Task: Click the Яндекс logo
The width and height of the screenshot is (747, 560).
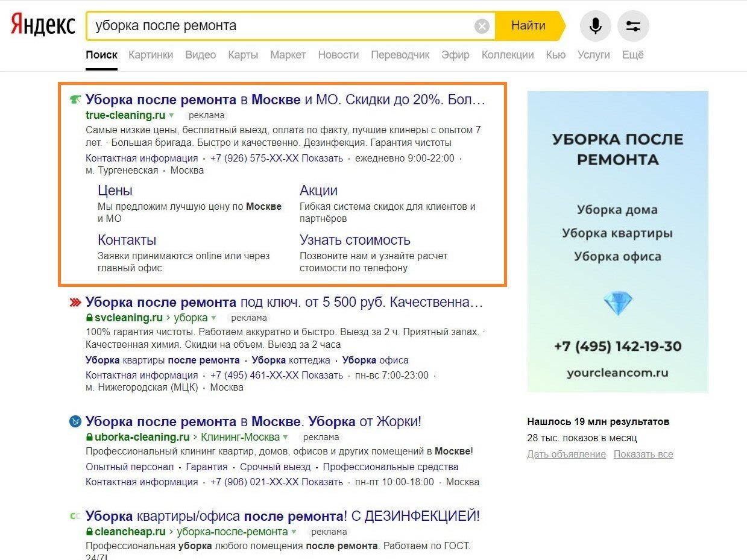Action: pyautogui.click(x=43, y=26)
